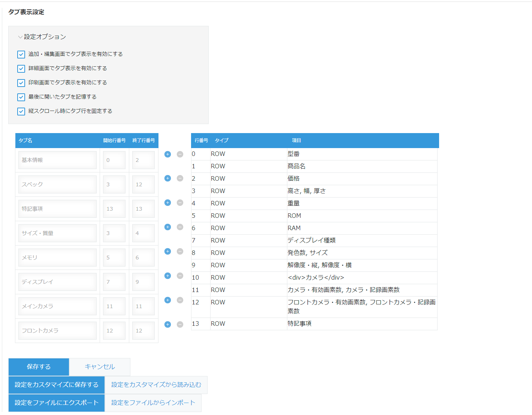Add a row after the メインカメラ tab

point(167,300)
